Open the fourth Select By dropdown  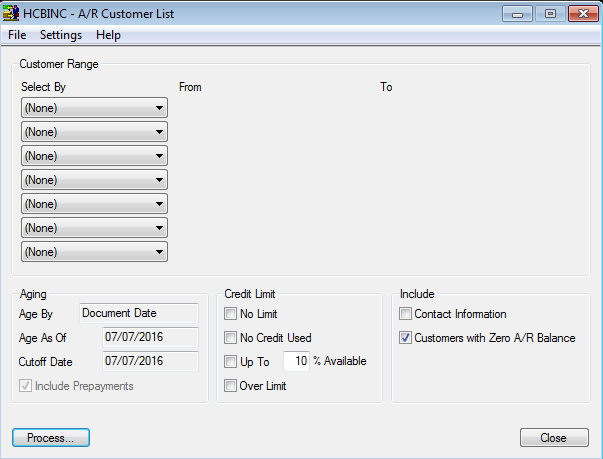coord(94,180)
